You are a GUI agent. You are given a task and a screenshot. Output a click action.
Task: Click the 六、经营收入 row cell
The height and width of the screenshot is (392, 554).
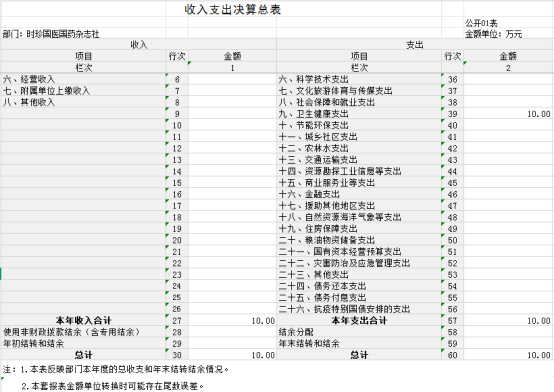point(83,79)
